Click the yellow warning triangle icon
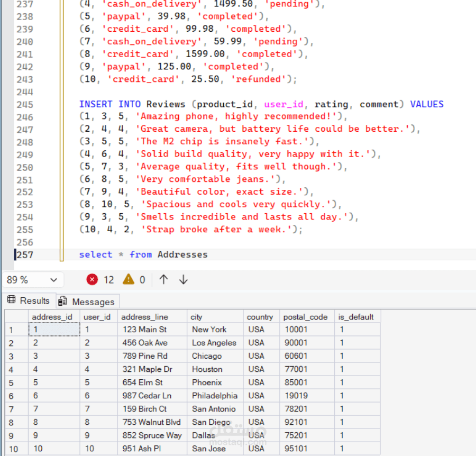The height and width of the screenshot is (456, 476). point(129,279)
